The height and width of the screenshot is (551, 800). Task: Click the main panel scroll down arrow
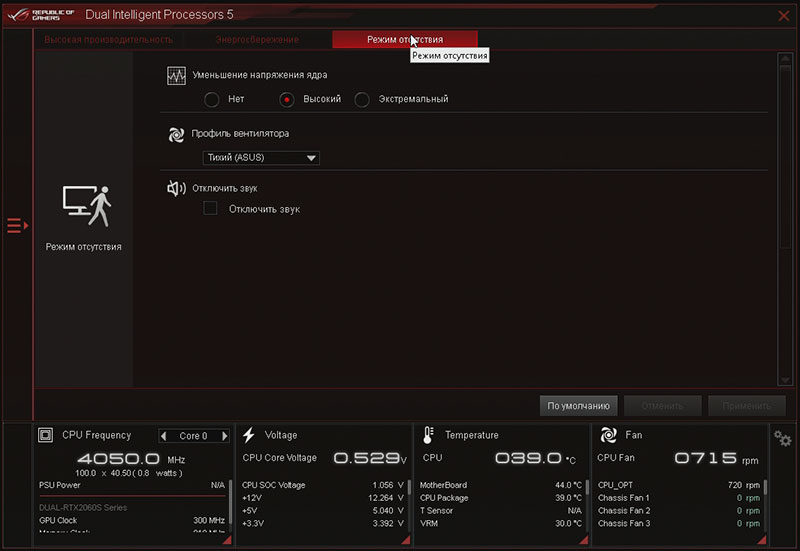pos(785,380)
